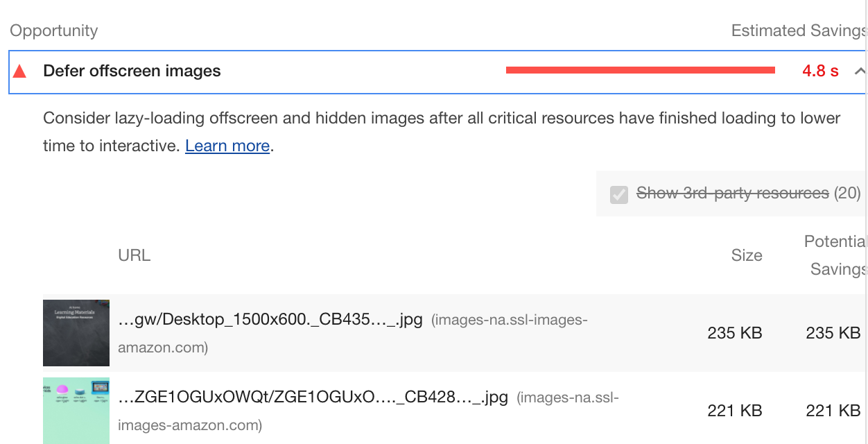Click the URL column header
This screenshot has height=444, width=868.
pyautogui.click(x=134, y=255)
